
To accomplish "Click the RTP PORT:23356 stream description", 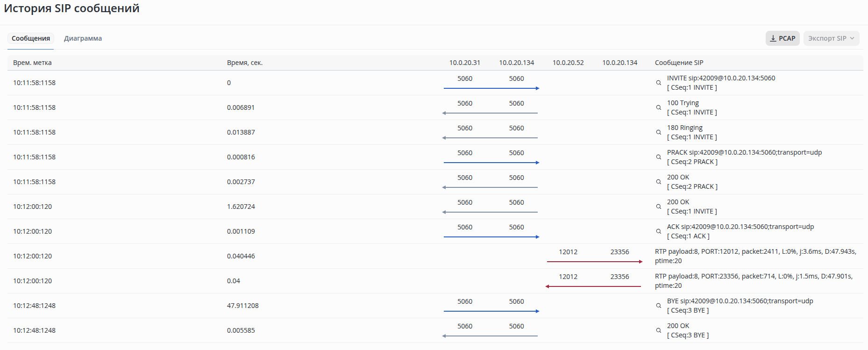I will 753,281.
